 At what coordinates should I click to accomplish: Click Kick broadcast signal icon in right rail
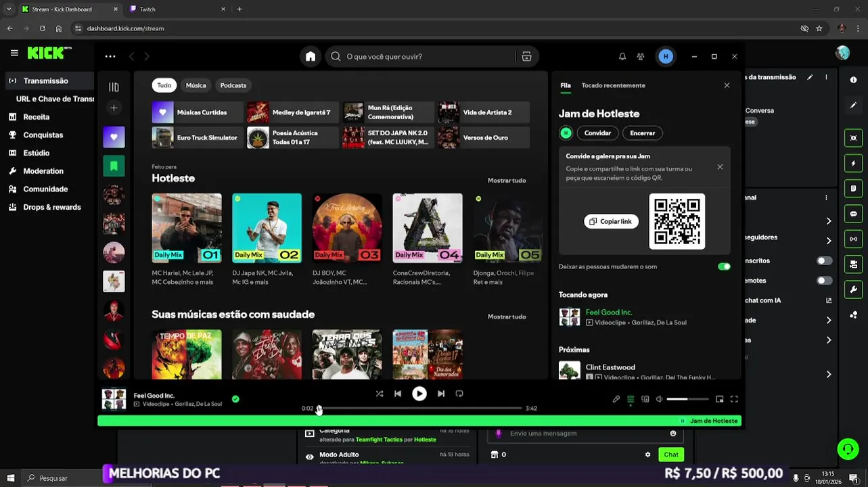point(853,239)
